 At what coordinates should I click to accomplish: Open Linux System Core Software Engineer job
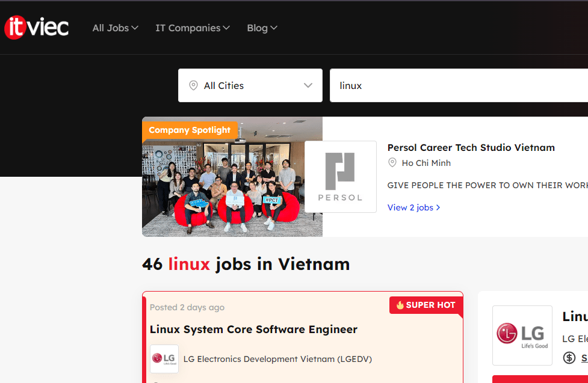coord(253,329)
